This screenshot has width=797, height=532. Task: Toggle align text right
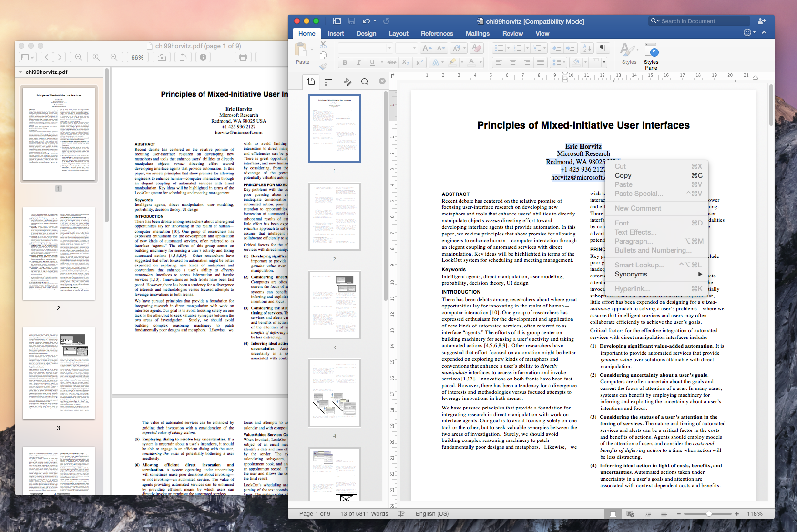(526, 62)
